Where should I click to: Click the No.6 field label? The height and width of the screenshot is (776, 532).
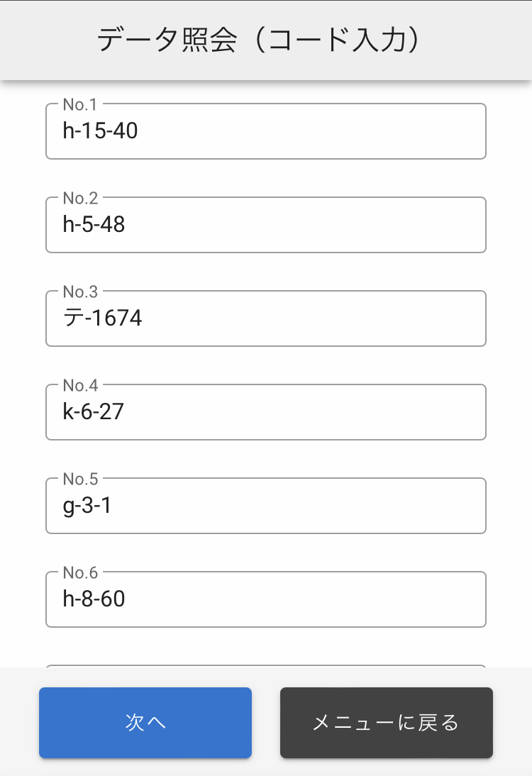(x=80, y=573)
